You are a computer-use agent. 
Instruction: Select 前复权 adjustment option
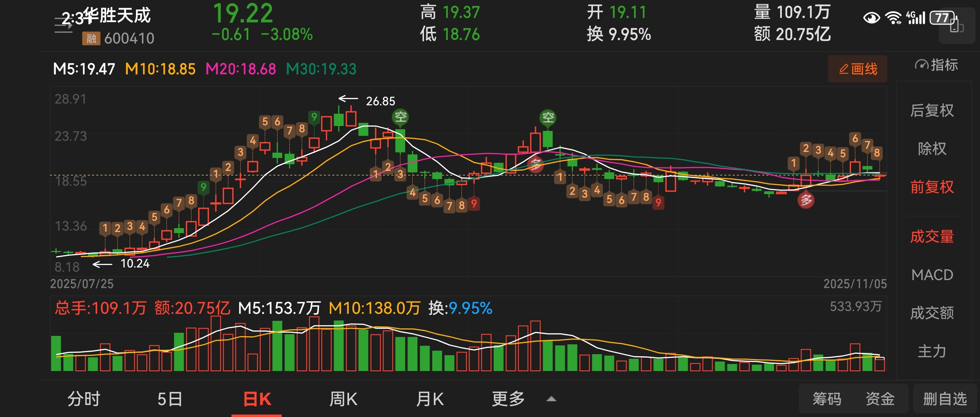[x=932, y=187]
